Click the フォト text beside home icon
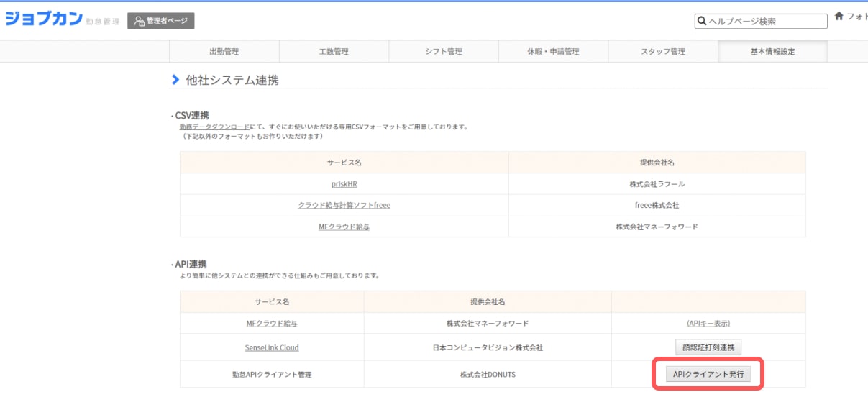Screen dimensions: 868x397 pyautogui.click(x=857, y=17)
